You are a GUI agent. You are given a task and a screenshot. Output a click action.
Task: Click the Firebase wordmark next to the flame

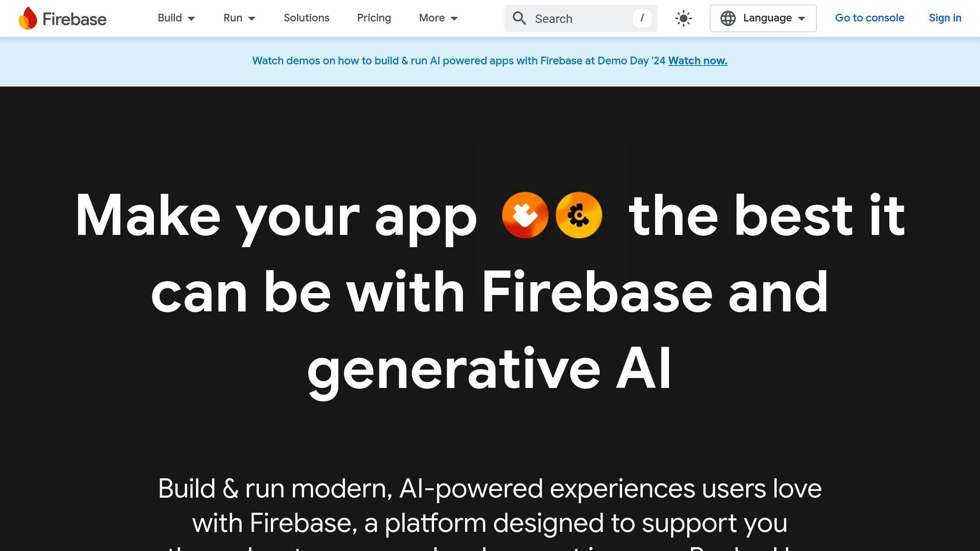coord(74,19)
